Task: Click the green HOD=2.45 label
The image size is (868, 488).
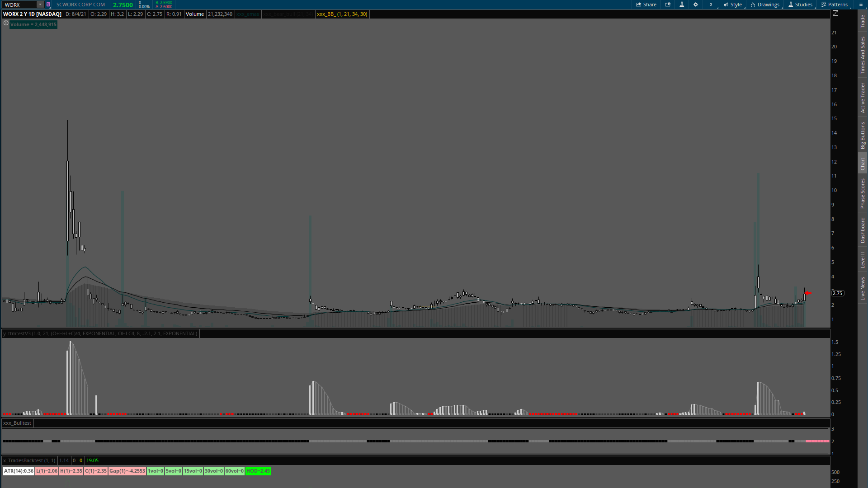Action: point(258,471)
